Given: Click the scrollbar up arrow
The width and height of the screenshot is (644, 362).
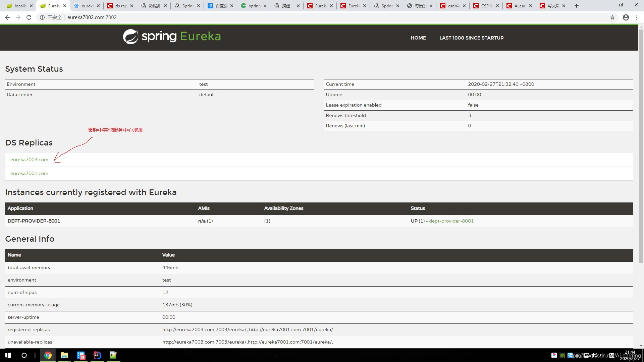Looking at the screenshot, I should click(641, 26).
